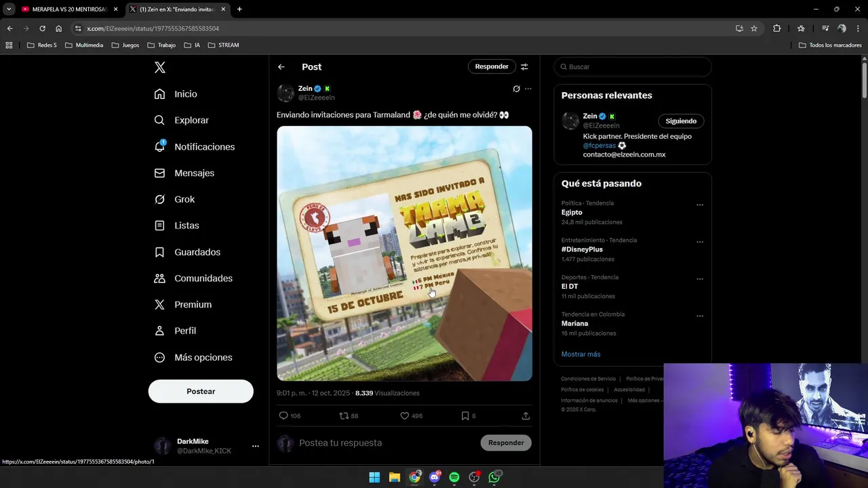Open the browser extensions puzzle icon
Screen dimensions: 868x488
point(776,28)
